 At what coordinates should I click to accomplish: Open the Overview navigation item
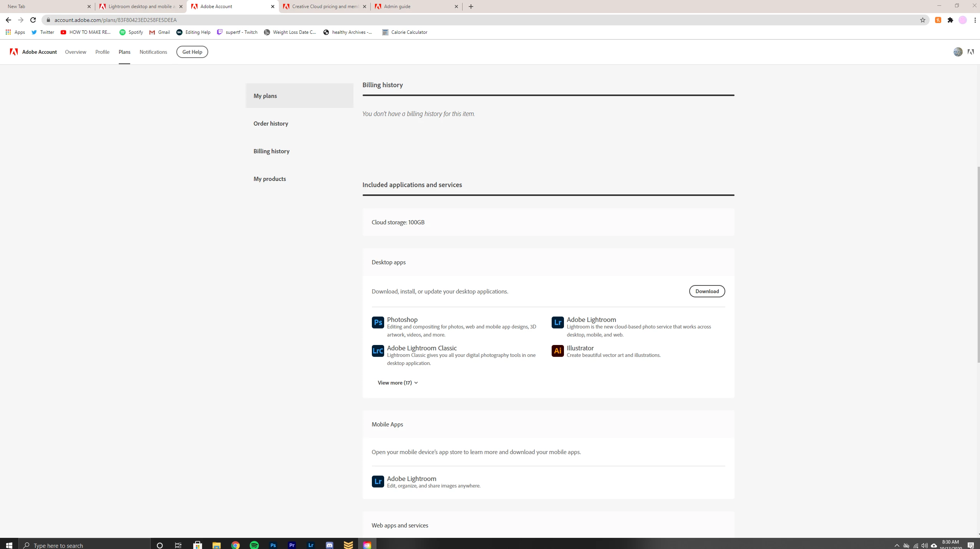(x=75, y=52)
